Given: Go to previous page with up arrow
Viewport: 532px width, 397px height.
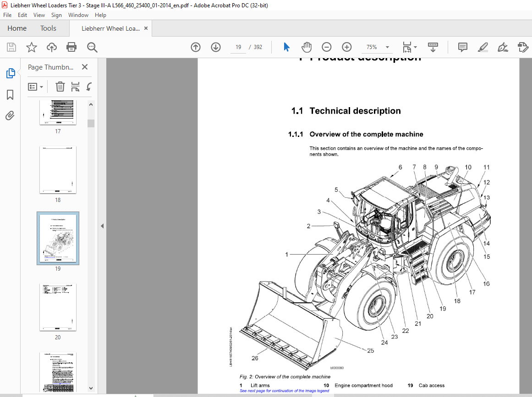Looking at the screenshot, I should (196, 47).
